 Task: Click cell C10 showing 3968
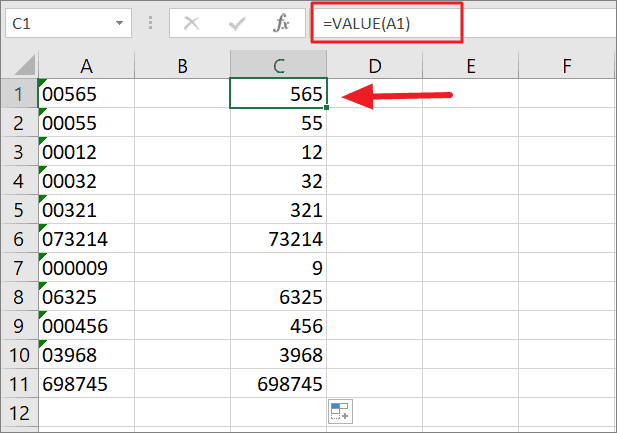coord(279,354)
